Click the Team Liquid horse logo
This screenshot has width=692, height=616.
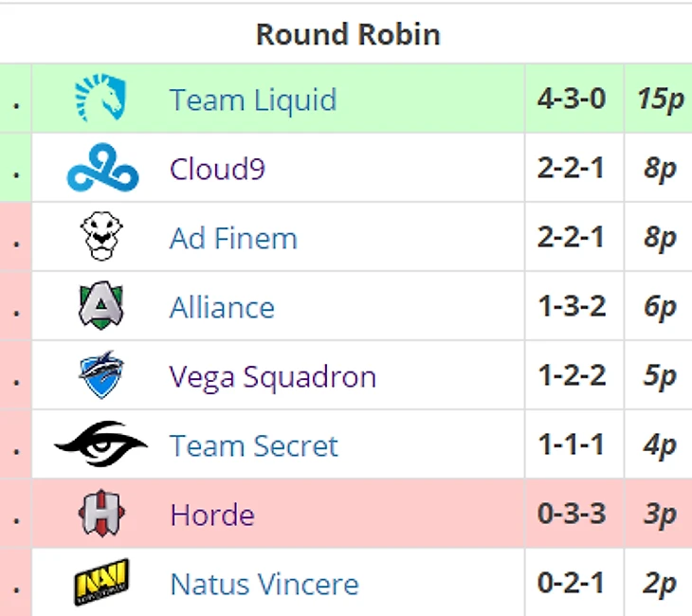click(100, 98)
